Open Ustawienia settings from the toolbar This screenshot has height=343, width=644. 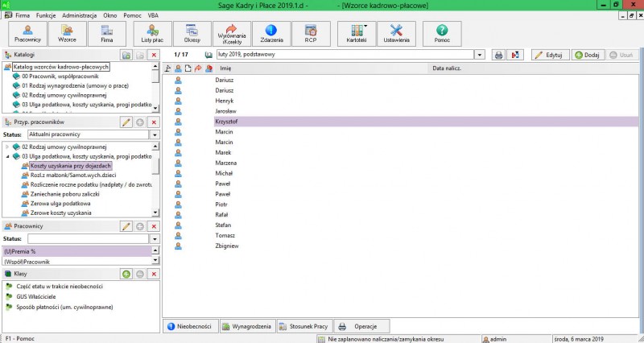396,34
